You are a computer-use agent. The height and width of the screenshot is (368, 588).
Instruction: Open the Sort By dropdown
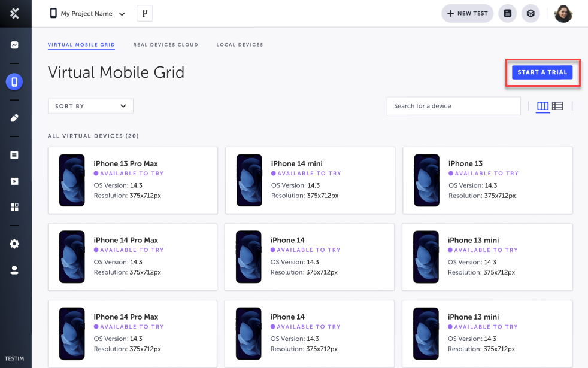coord(90,106)
